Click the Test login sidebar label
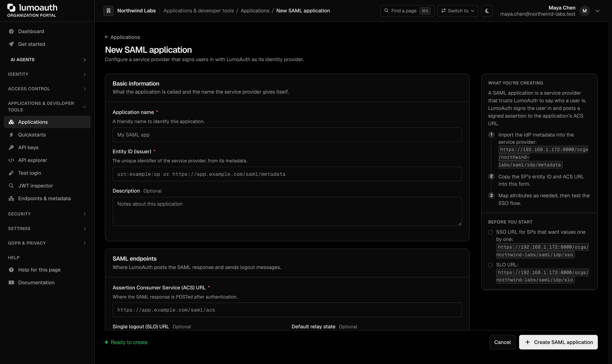The width and height of the screenshot is (612, 364). (30, 173)
